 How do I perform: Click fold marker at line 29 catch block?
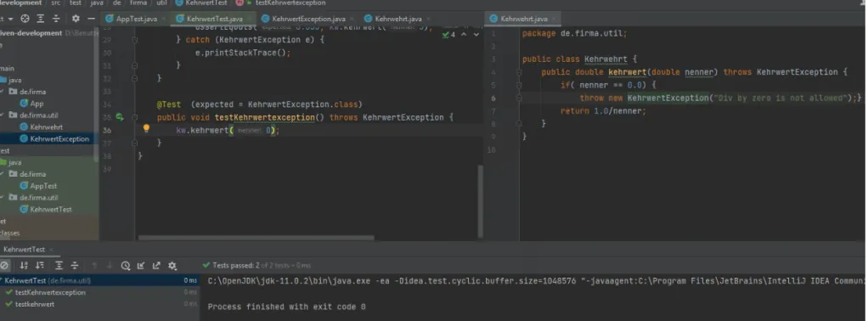(x=134, y=40)
